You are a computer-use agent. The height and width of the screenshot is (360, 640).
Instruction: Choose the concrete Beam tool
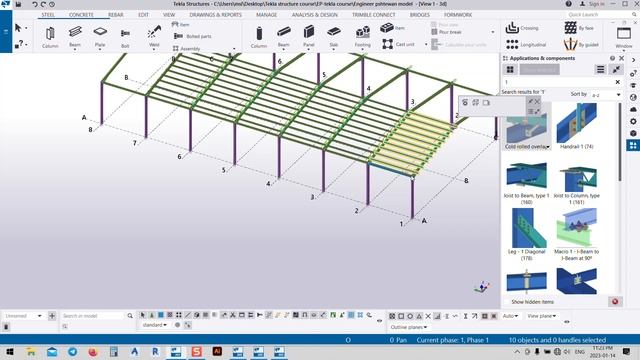(284, 37)
